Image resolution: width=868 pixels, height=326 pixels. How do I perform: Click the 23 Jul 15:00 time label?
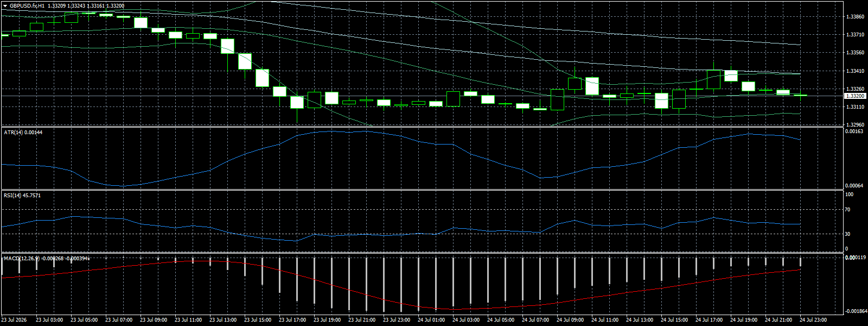coord(258,320)
